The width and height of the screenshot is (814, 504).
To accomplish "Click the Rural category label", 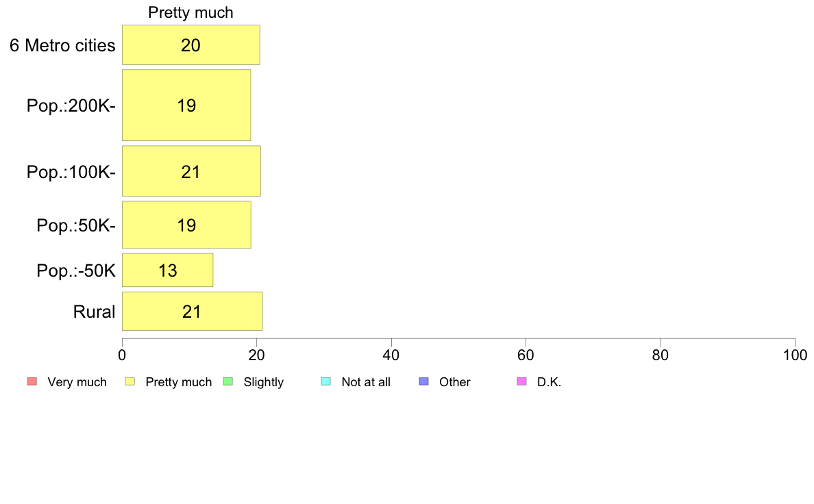I will click(94, 312).
